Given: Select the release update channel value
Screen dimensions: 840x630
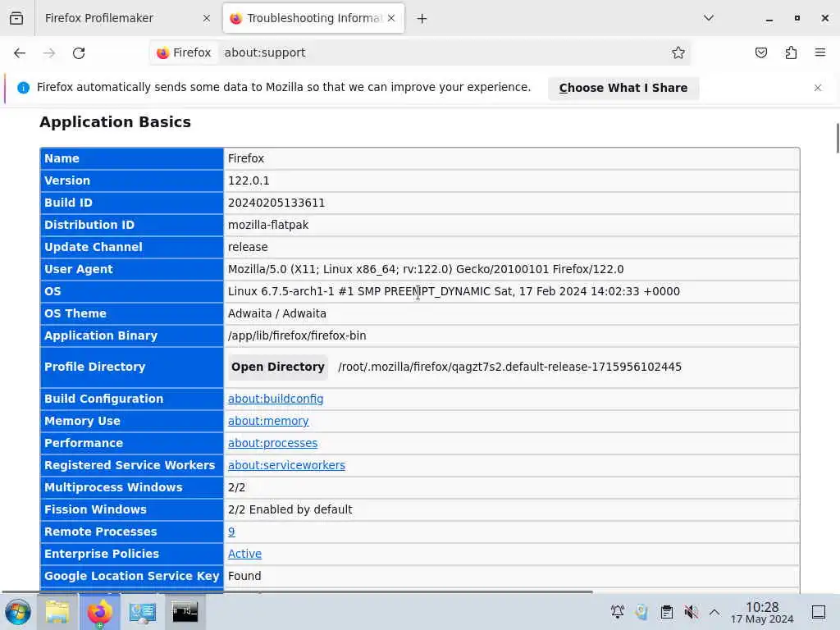Looking at the screenshot, I should click(x=248, y=247).
